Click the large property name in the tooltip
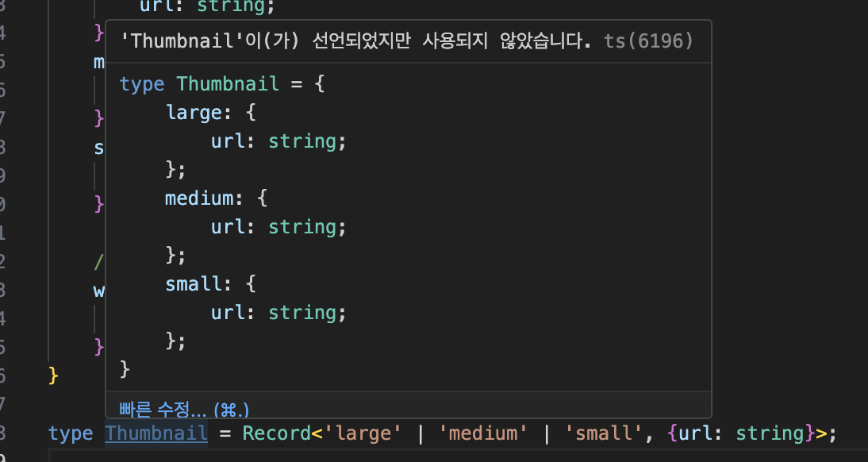 pos(194,112)
